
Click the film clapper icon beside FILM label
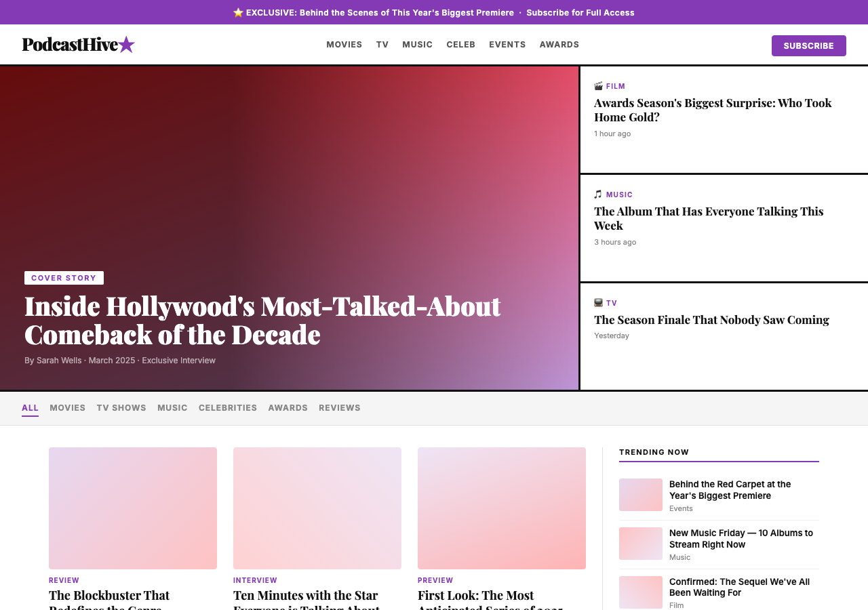tap(597, 86)
